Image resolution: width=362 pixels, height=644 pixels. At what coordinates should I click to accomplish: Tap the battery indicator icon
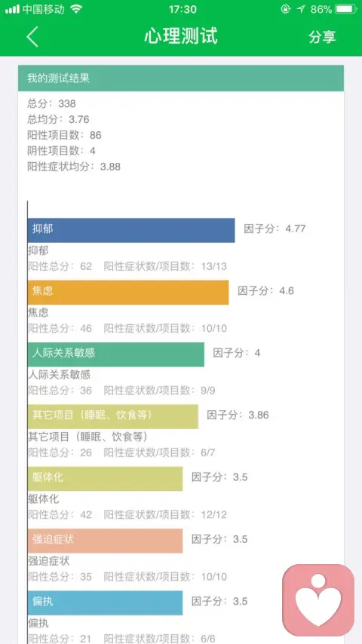coord(346,9)
